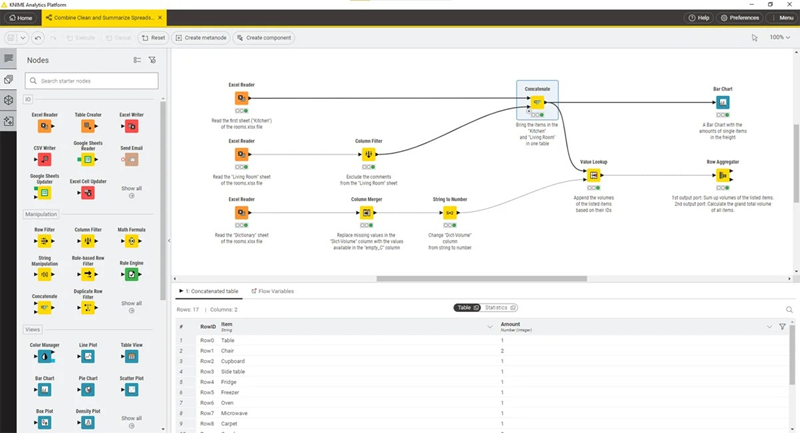Open the 100% zoom level dropdown
This screenshot has height=440, width=800.
780,37
